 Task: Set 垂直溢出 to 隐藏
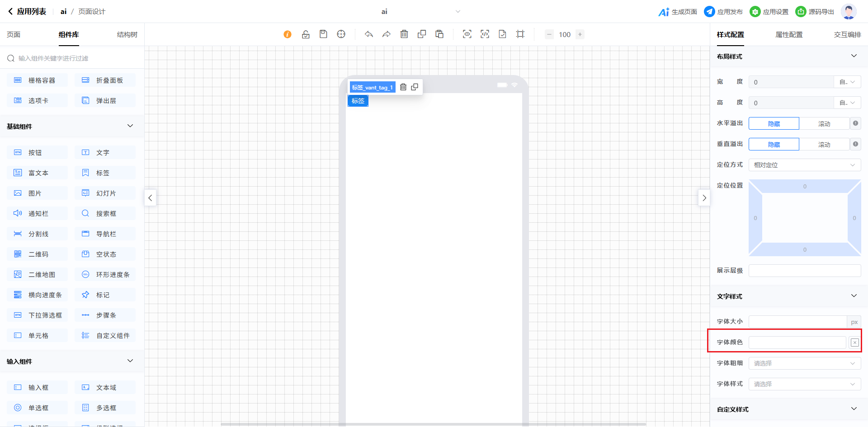pos(774,145)
